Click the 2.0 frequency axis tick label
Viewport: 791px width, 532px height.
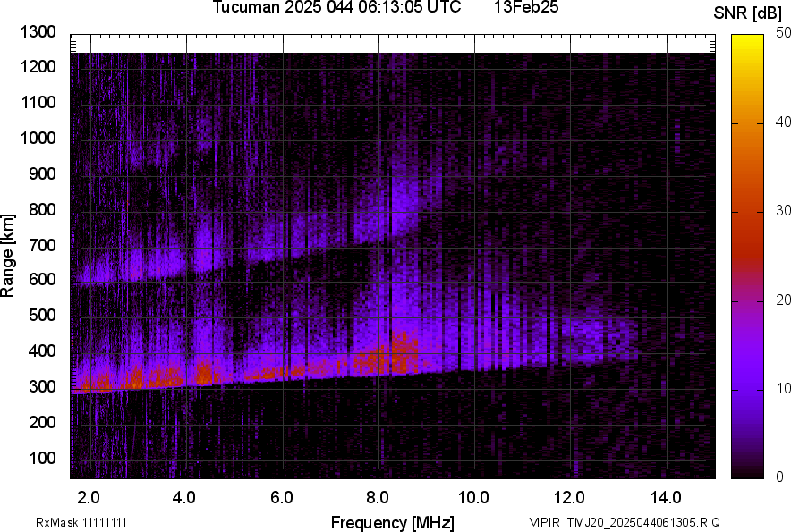[89, 497]
